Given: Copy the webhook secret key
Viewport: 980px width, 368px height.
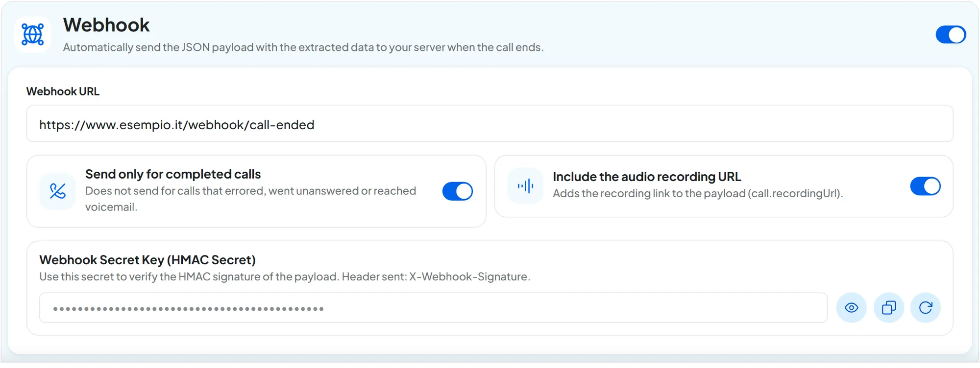Looking at the screenshot, I should click(x=889, y=308).
